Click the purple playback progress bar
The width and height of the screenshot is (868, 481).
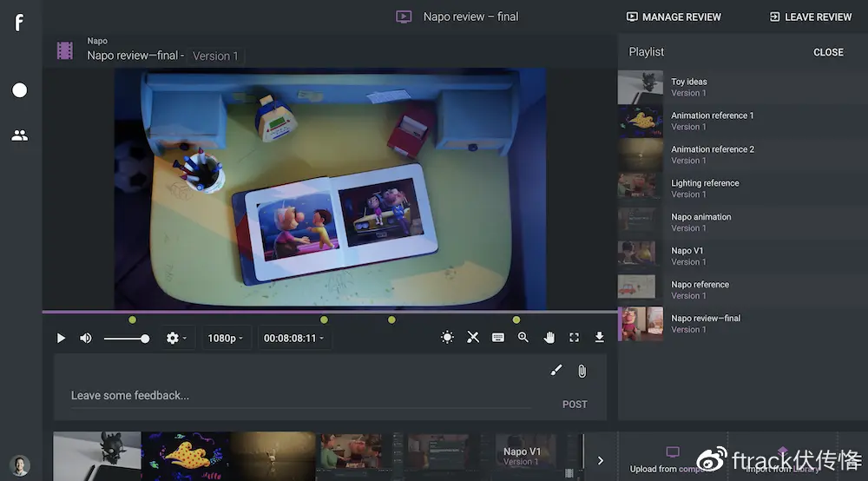pyautogui.click(x=330, y=313)
